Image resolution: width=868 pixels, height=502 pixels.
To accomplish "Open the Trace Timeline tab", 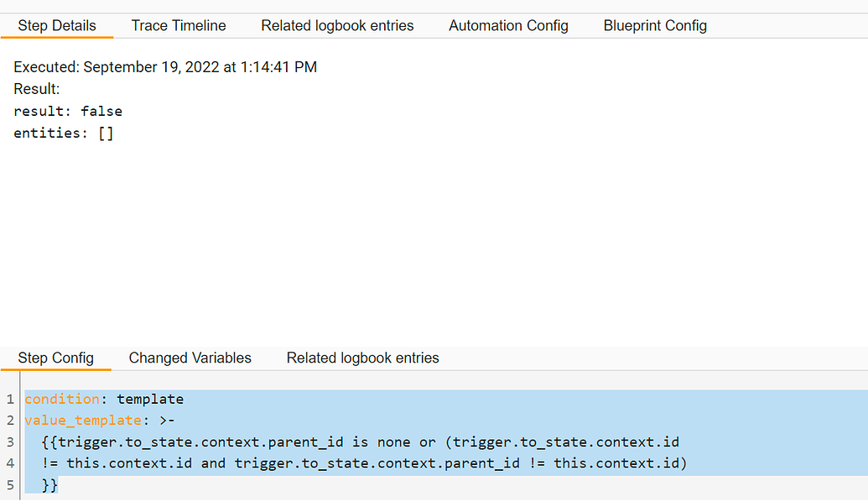I will click(179, 25).
